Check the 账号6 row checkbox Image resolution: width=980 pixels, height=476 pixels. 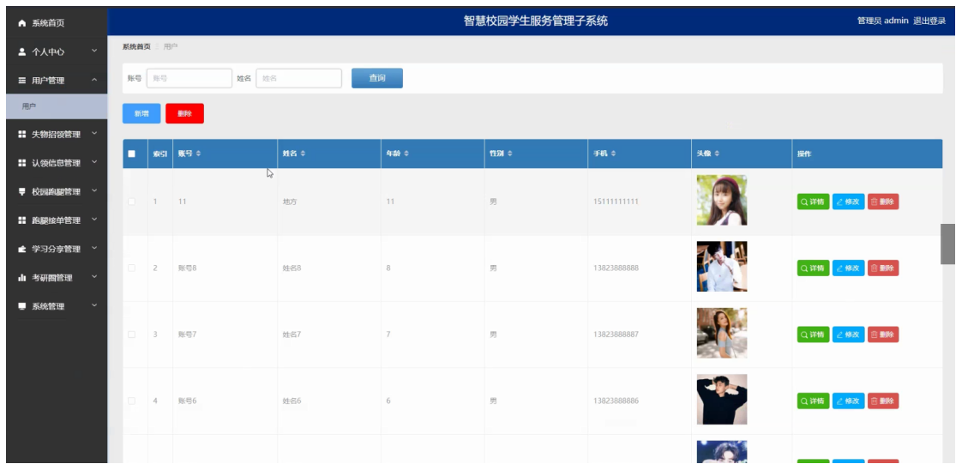pos(131,401)
